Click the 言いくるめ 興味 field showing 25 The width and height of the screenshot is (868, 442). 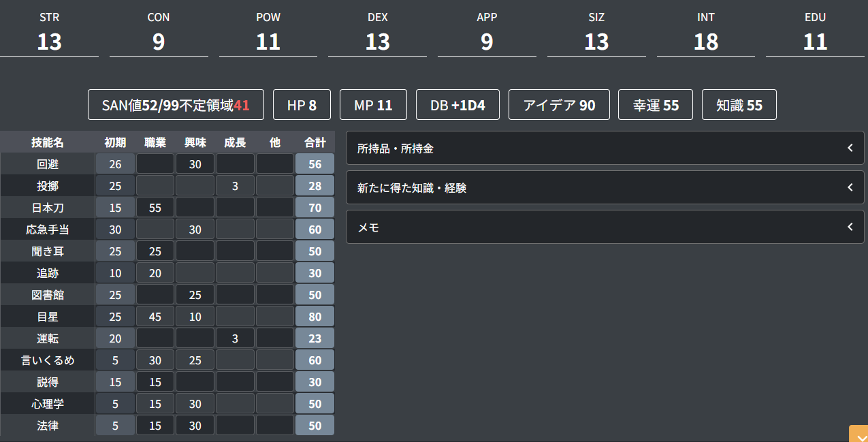pos(195,360)
